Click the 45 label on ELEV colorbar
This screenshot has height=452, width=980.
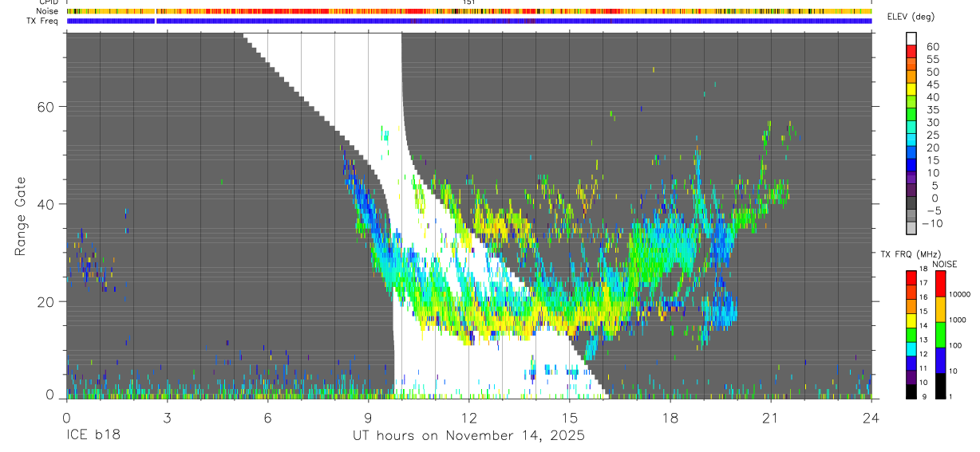[x=931, y=85]
